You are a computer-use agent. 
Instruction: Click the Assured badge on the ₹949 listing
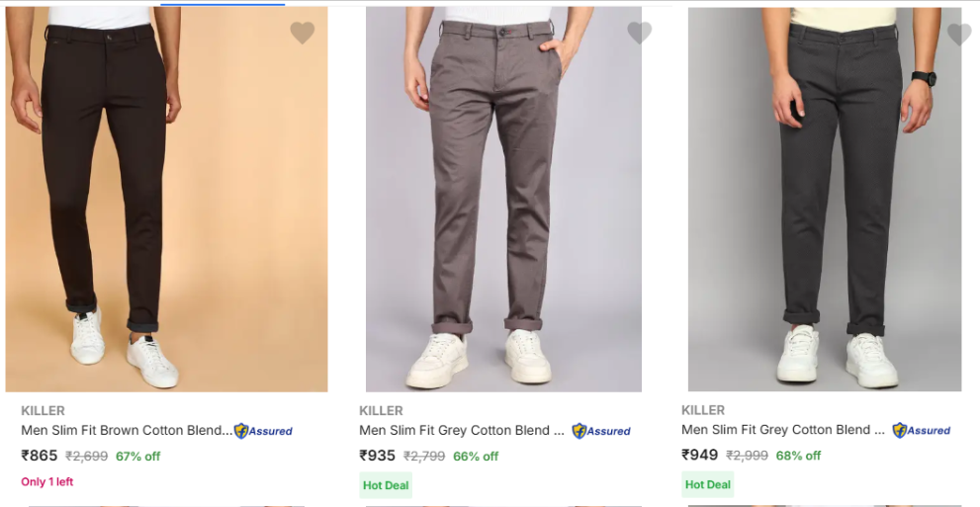click(922, 430)
